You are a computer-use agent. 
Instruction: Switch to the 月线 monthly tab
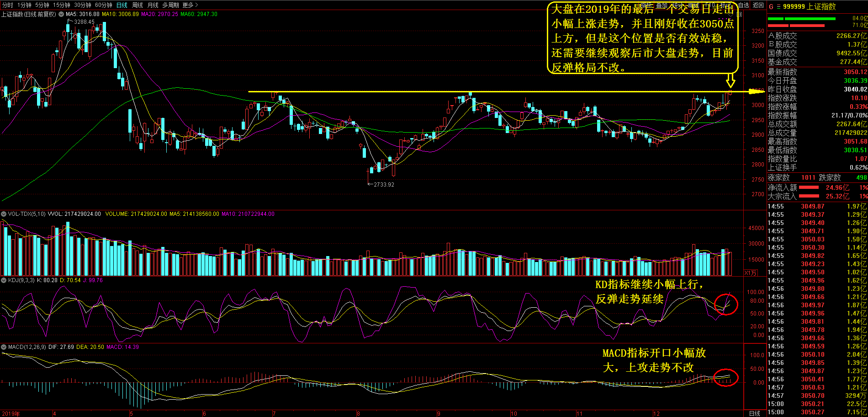(153, 5)
